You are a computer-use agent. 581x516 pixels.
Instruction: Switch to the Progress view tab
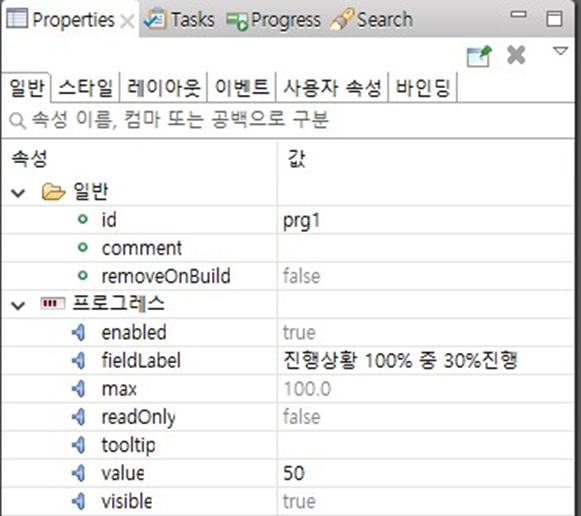tap(273, 19)
